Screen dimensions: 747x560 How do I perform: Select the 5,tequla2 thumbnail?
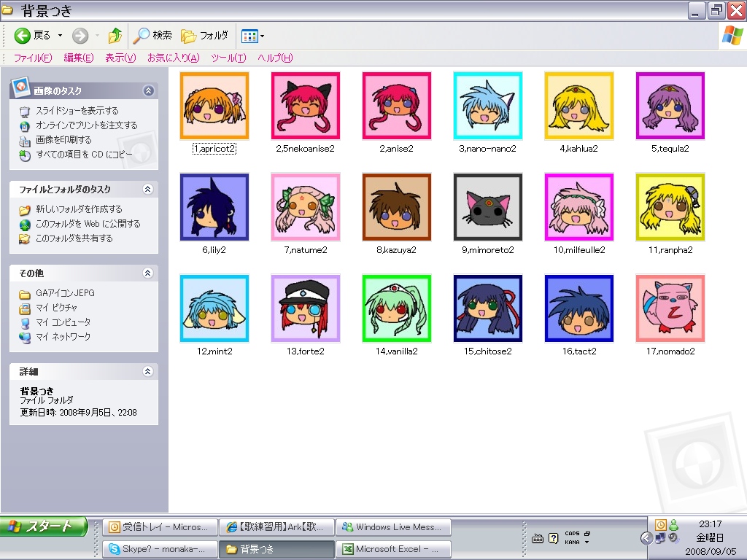[x=670, y=106]
